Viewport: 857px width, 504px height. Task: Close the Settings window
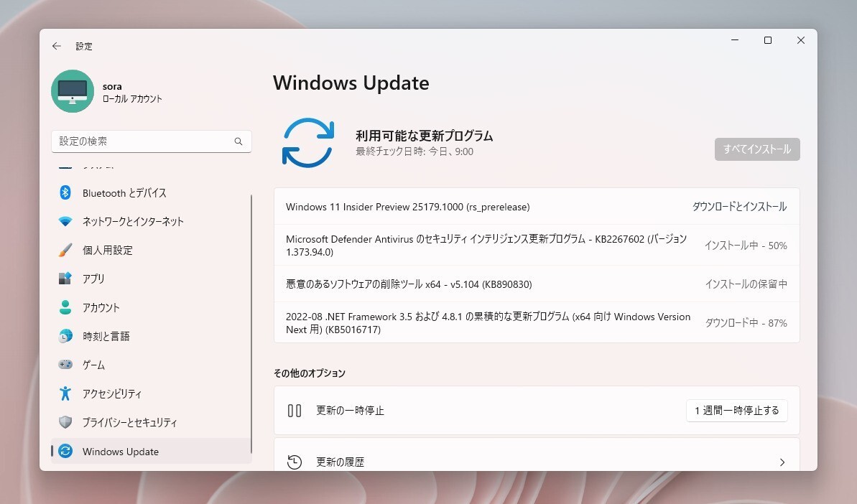pyautogui.click(x=801, y=40)
